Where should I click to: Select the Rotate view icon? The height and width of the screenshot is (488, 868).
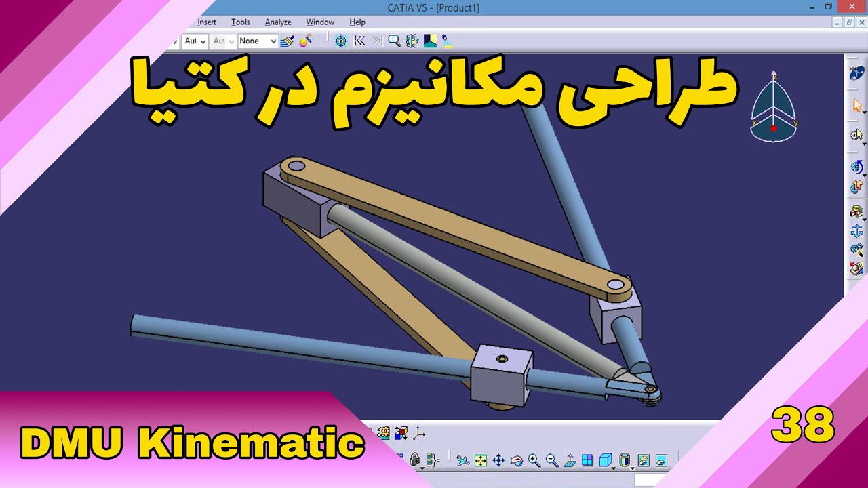[517, 461]
